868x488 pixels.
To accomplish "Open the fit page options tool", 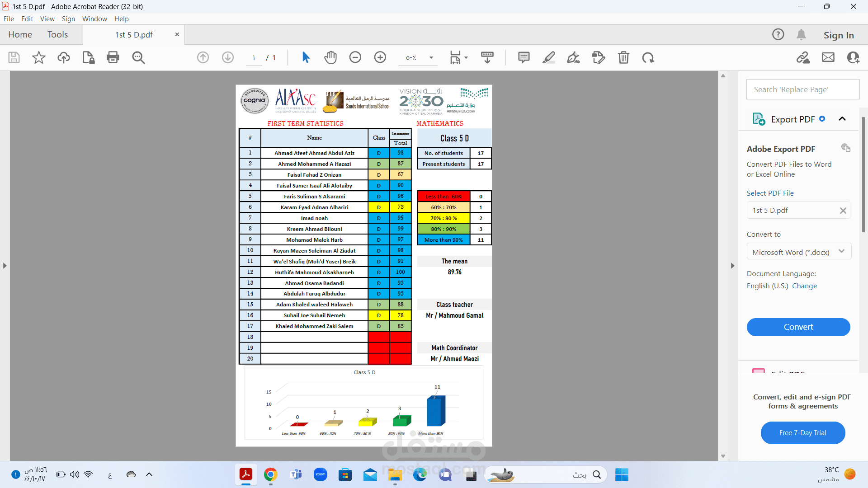I will (x=458, y=57).
